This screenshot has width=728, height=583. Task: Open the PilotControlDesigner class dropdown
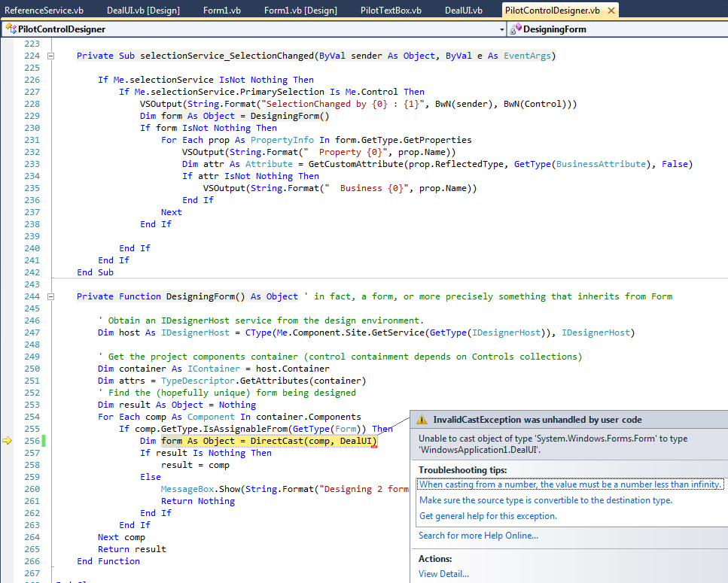(502, 29)
